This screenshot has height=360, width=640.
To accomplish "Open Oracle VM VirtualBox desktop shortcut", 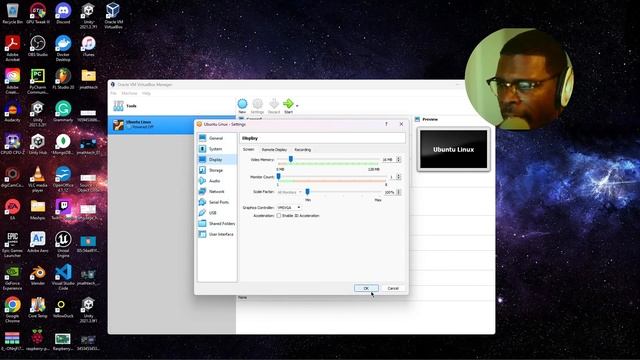I will (x=113, y=16).
